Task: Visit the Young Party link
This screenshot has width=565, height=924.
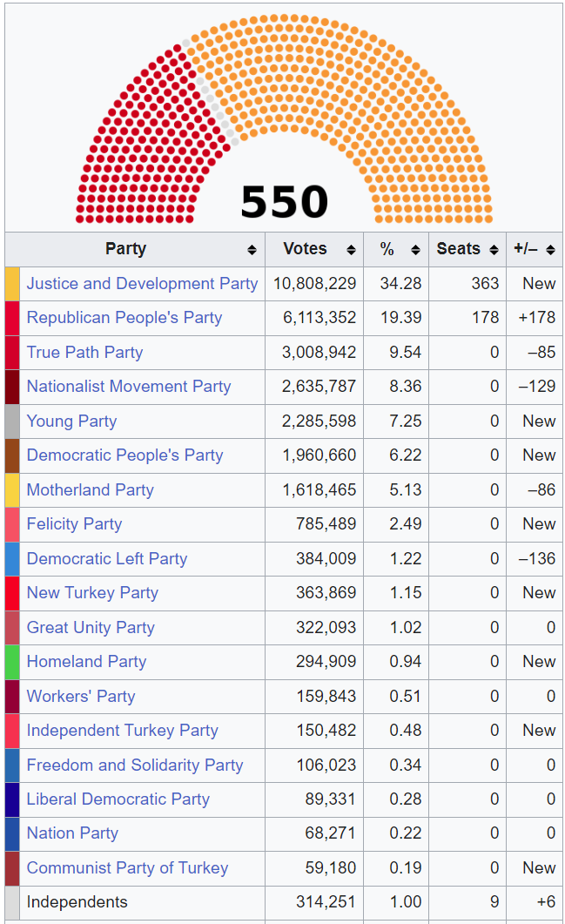Action: [71, 422]
